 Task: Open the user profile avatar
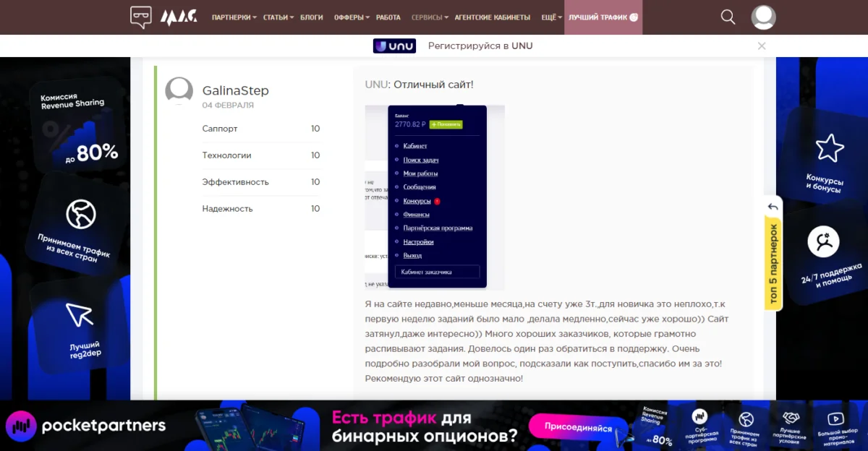pyautogui.click(x=763, y=17)
